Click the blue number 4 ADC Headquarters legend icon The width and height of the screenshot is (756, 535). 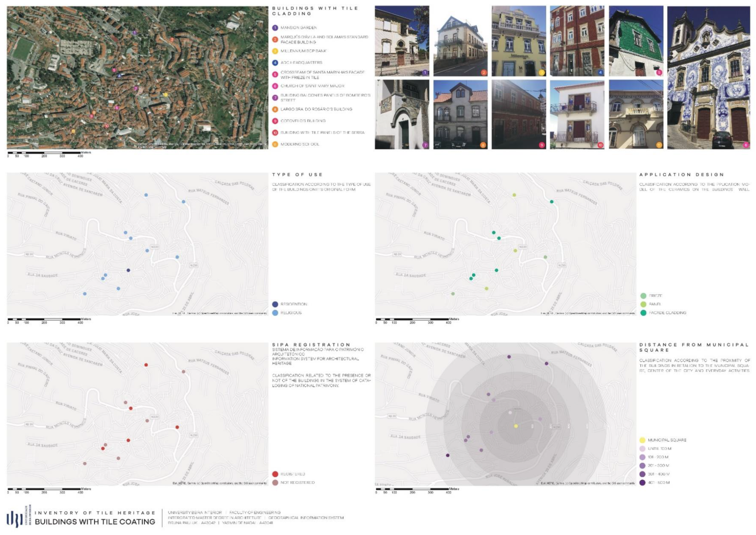pyautogui.click(x=275, y=63)
